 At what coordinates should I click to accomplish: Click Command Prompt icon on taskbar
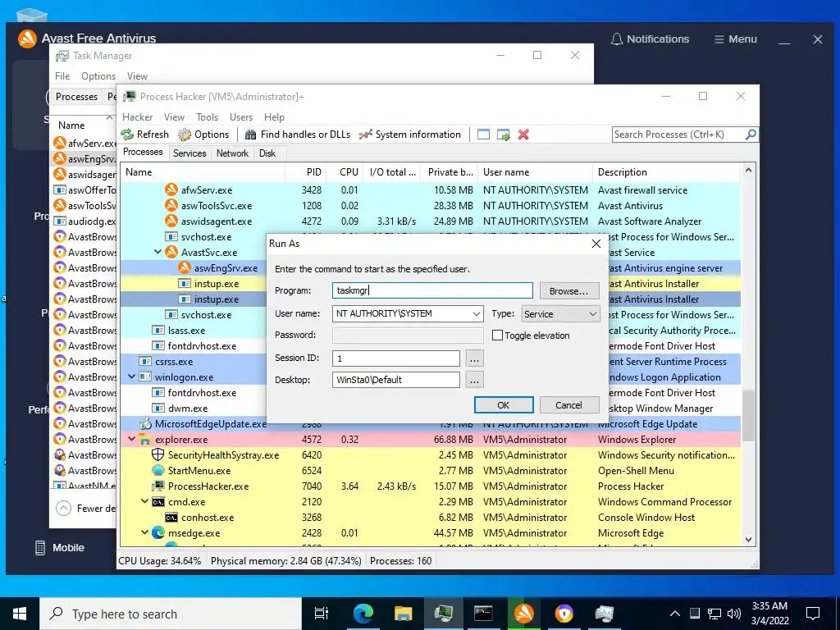(483, 614)
